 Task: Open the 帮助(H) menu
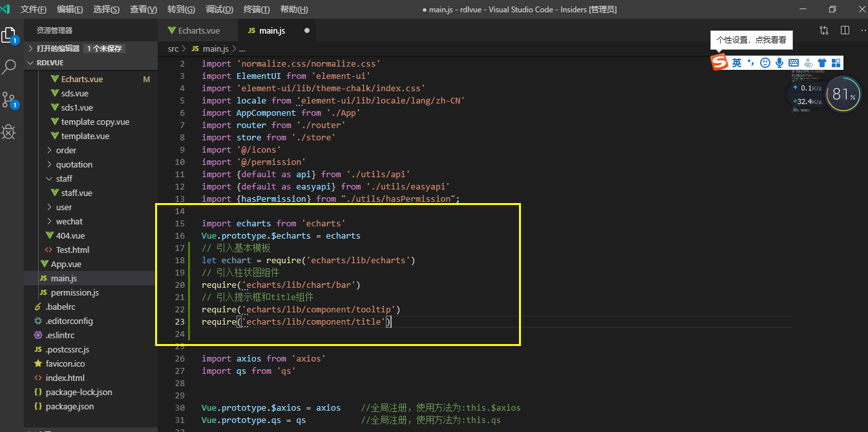pos(294,10)
